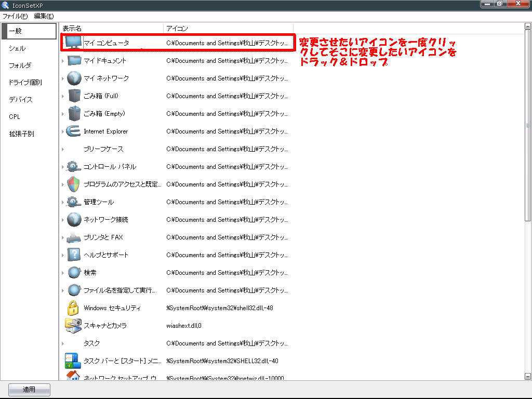Select the フォルダ category tab

pos(20,65)
